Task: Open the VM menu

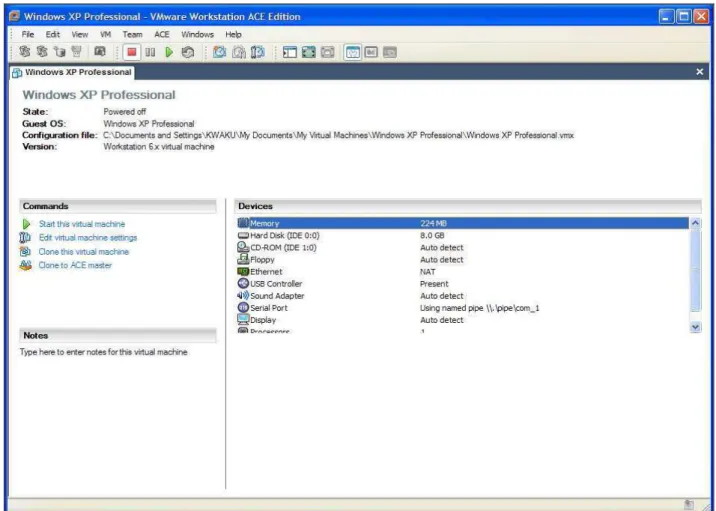Action: [x=105, y=34]
